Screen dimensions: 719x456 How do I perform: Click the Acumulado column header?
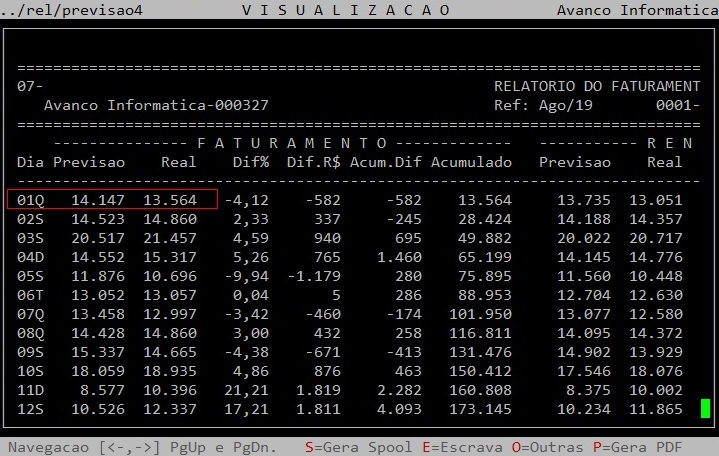pyautogui.click(x=471, y=162)
